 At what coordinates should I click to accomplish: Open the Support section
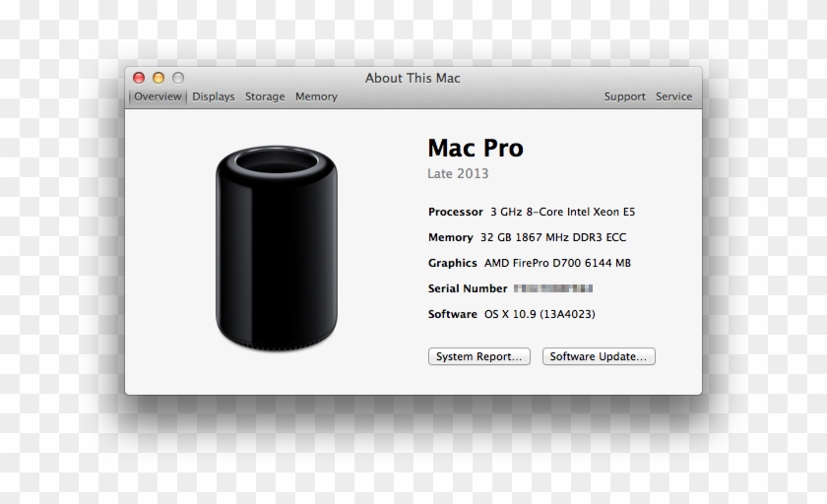[624, 96]
